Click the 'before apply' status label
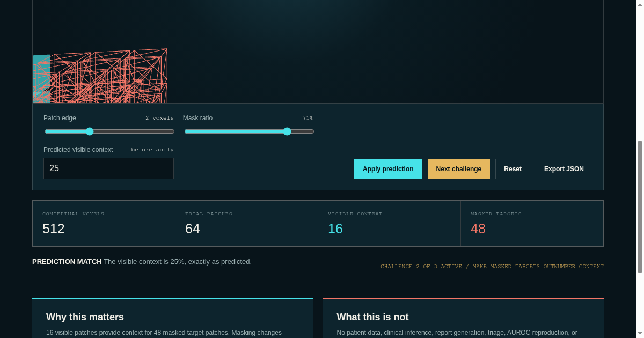The image size is (644, 338). click(x=152, y=150)
